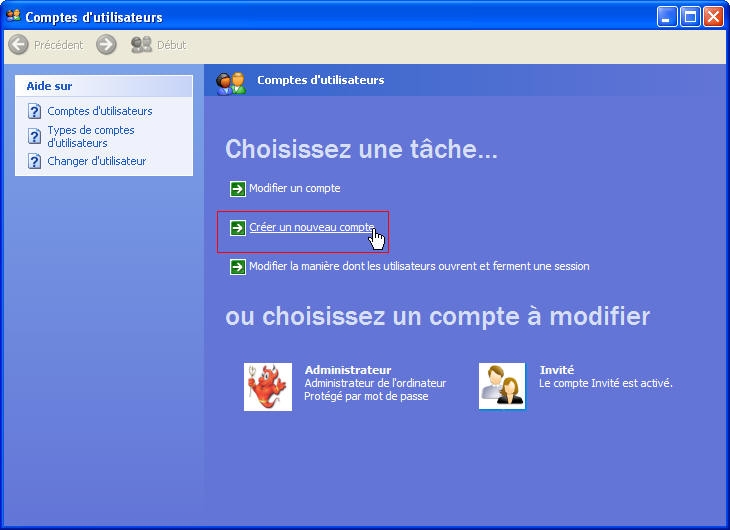Viewport: 730px width, 530px height.
Task: Minimize the Comptes d'utilisateurs window
Action: click(667, 17)
